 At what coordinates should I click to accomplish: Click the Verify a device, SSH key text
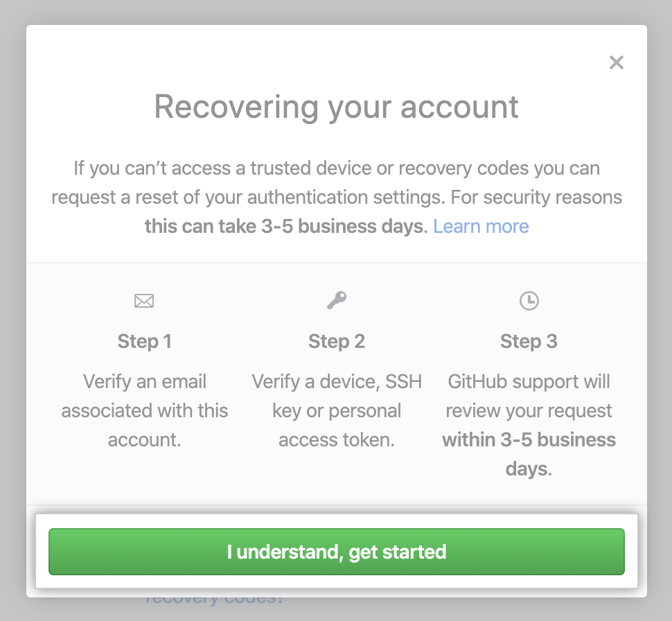pyautogui.click(x=337, y=396)
